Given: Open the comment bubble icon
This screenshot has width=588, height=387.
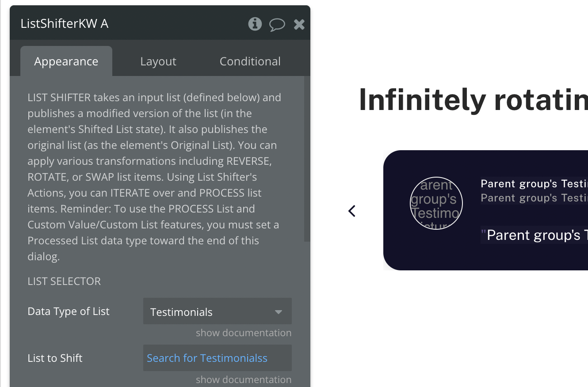Looking at the screenshot, I should point(277,24).
